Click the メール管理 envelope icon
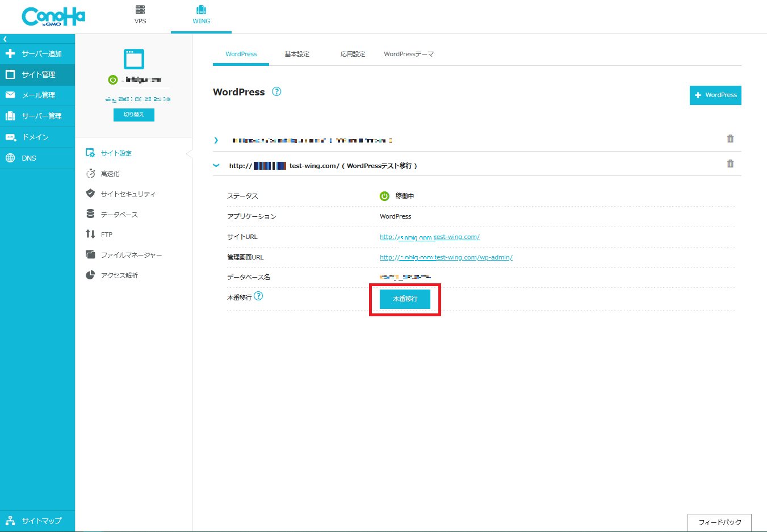Viewport: 767px width, 532px height. click(x=10, y=95)
